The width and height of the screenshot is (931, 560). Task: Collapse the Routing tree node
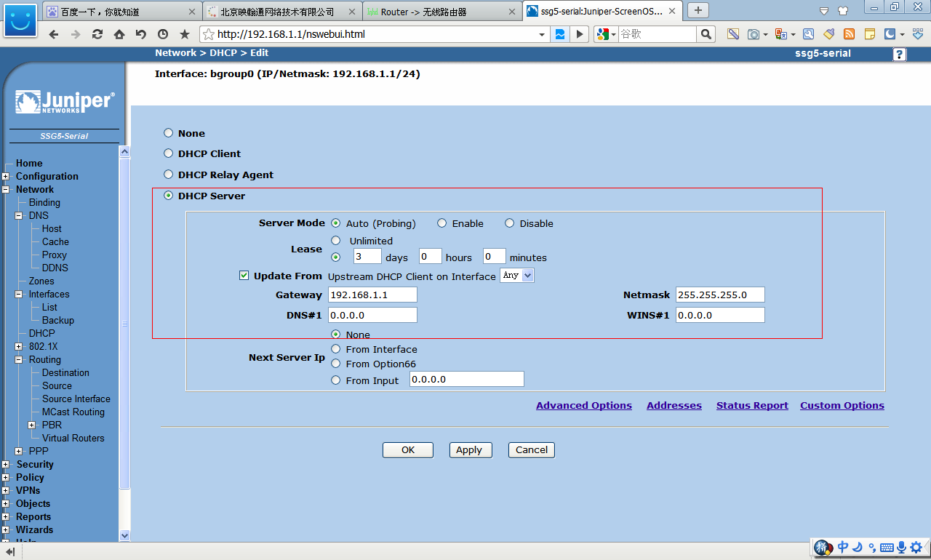coord(19,360)
